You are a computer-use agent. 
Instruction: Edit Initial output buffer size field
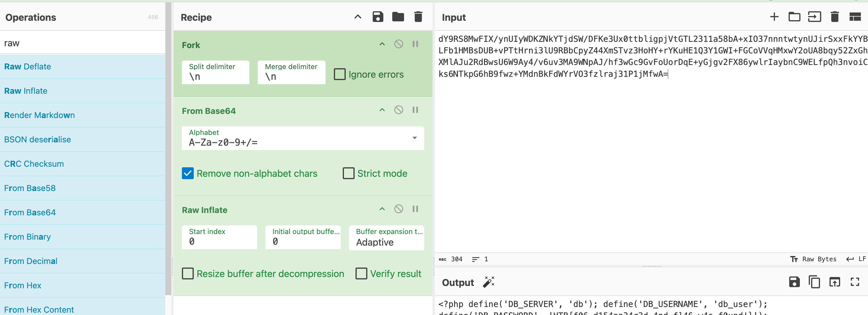click(302, 237)
